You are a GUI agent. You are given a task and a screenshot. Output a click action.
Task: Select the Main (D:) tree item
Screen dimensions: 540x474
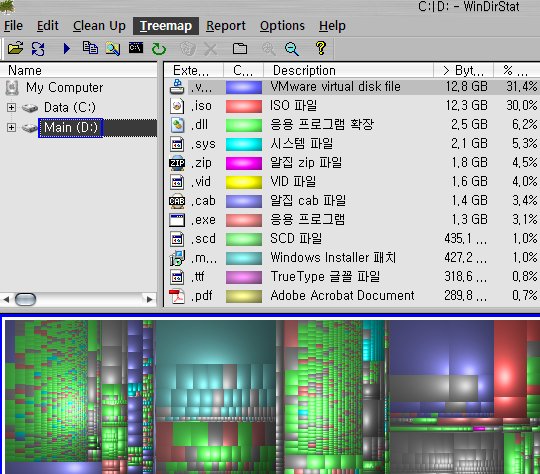(x=71, y=128)
